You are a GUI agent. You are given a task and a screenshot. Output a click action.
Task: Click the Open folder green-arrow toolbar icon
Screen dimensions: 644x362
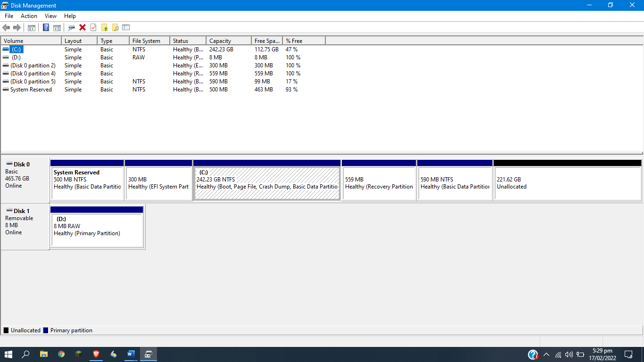tap(104, 28)
